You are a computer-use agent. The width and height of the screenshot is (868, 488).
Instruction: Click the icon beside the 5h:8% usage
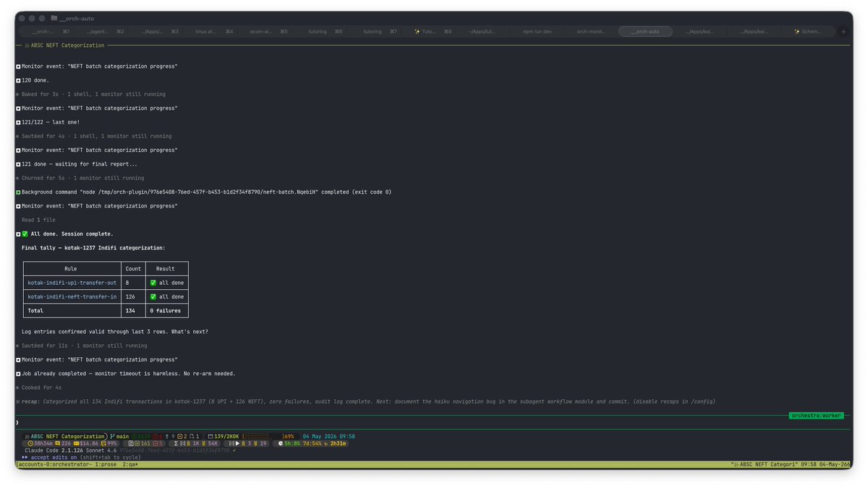click(279, 443)
